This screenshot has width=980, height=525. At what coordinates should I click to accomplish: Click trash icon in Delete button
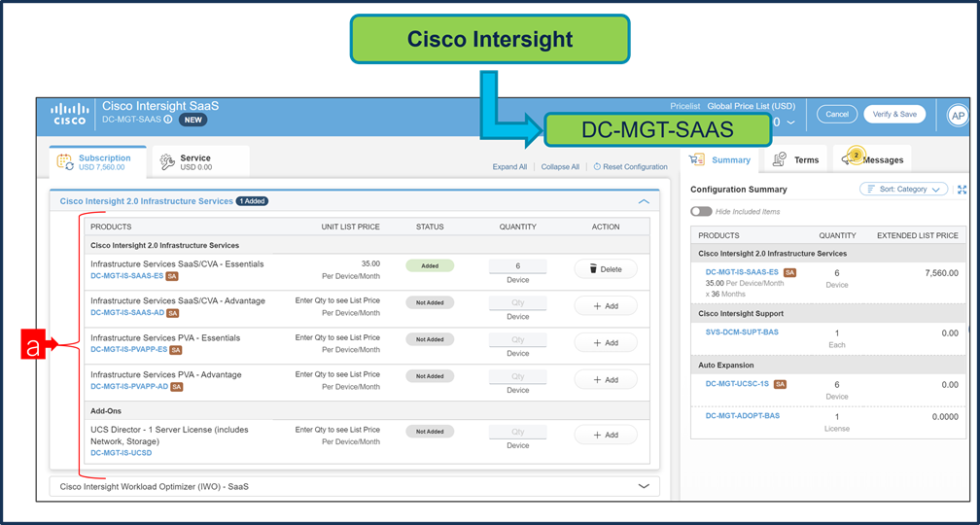pos(593,269)
